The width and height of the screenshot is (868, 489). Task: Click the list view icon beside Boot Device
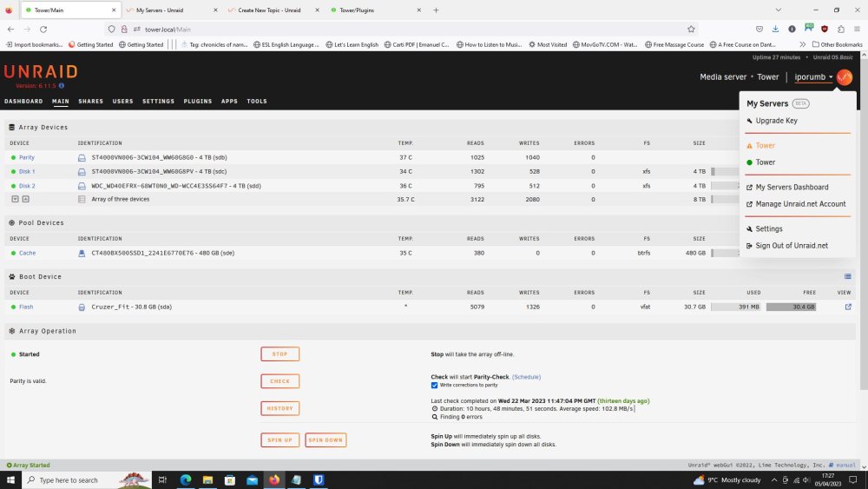(x=847, y=276)
